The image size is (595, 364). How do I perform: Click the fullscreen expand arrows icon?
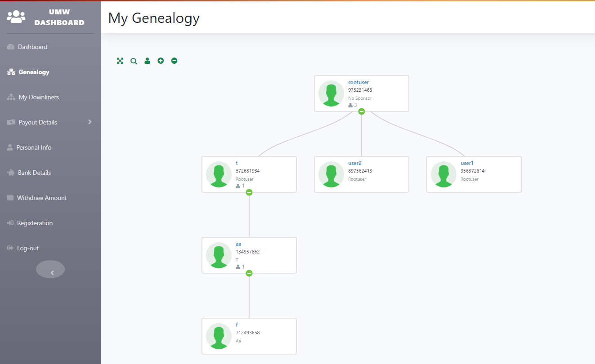pos(120,61)
